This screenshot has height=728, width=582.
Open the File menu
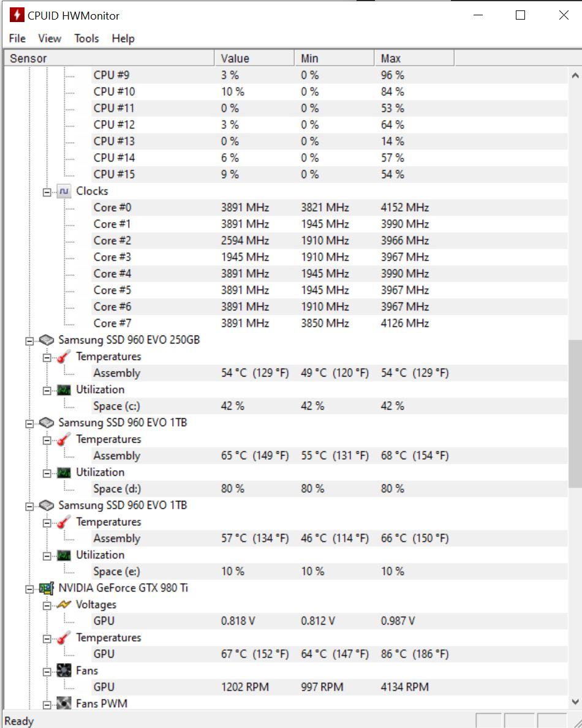tap(17, 39)
